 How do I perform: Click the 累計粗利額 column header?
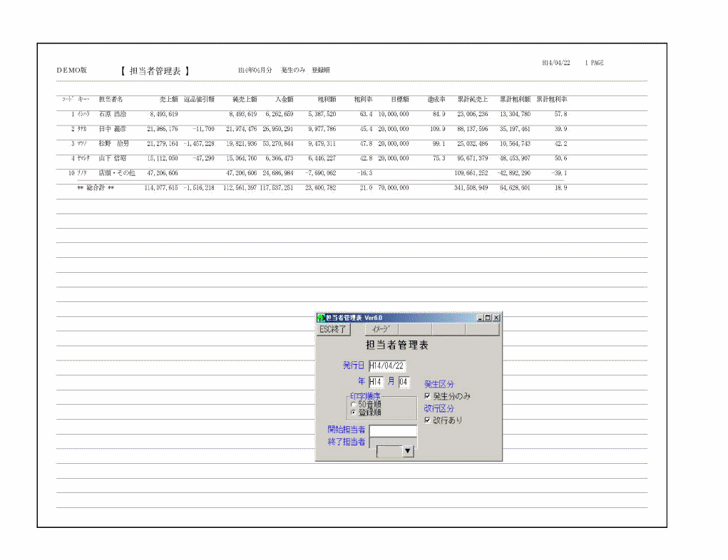tap(515, 99)
